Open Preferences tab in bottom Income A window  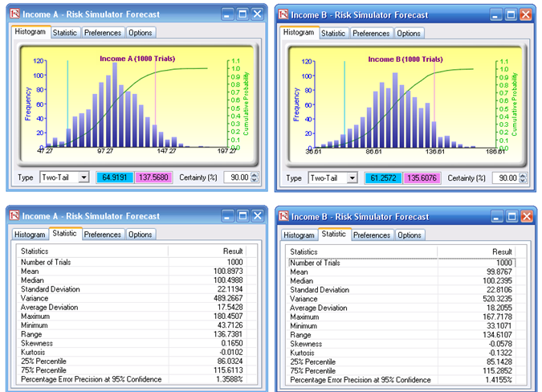(103, 235)
